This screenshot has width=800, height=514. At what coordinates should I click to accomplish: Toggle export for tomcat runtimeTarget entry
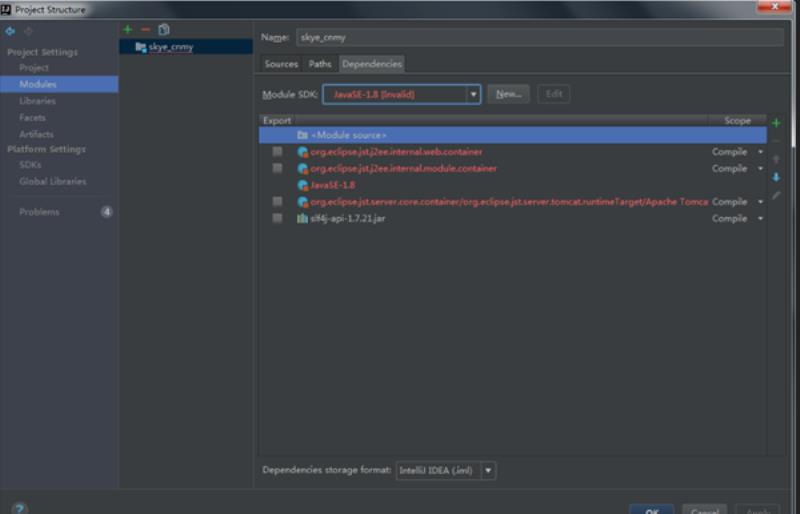point(277,201)
